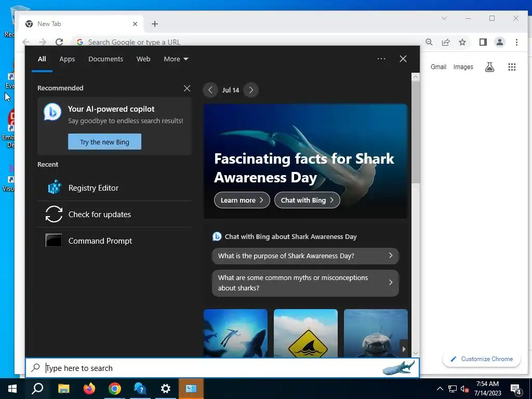Image resolution: width=532 pixels, height=399 pixels.
Task: Click Try the new Bing button
Action: [104, 142]
